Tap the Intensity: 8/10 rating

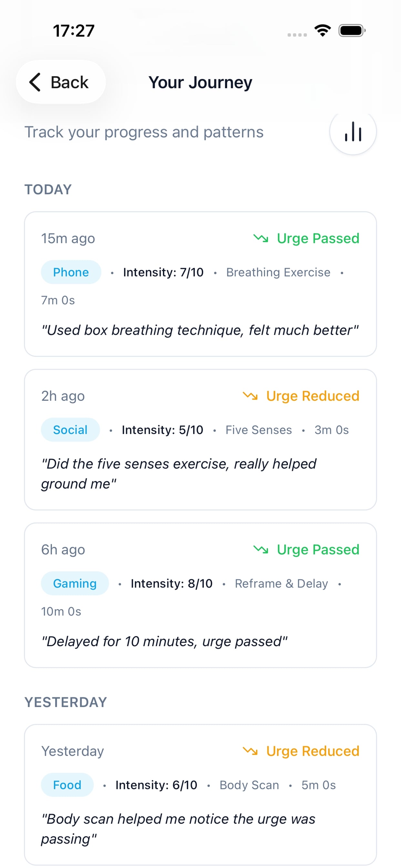pyautogui.click(x=171, y=583)
